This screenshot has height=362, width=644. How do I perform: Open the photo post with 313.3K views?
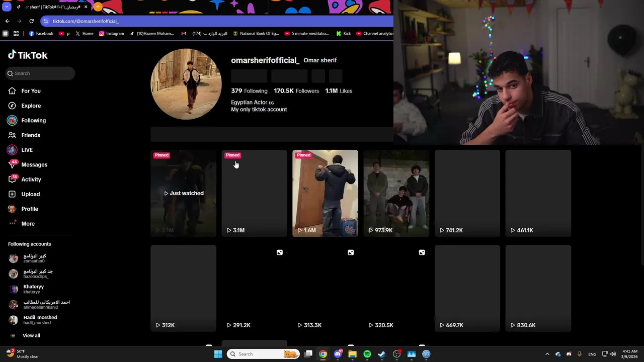[325, 288]
